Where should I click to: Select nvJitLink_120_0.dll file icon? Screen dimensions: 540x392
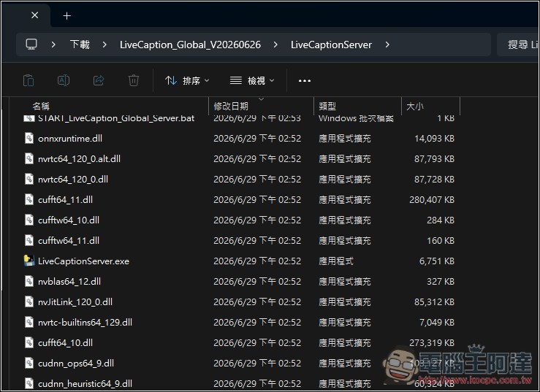(x=29, y=301)
